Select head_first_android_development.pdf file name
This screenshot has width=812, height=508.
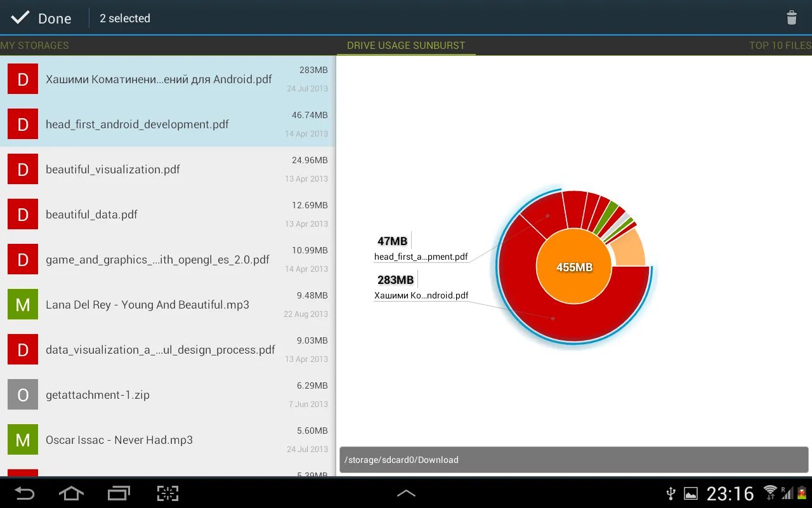point(137,124)
